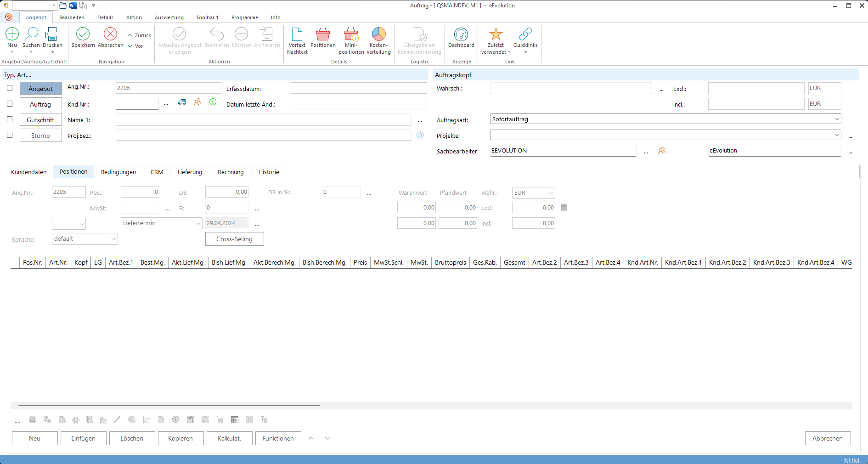Open the Bearbeiten ribbon tab
868x464 pixels.
coord(72,17)
